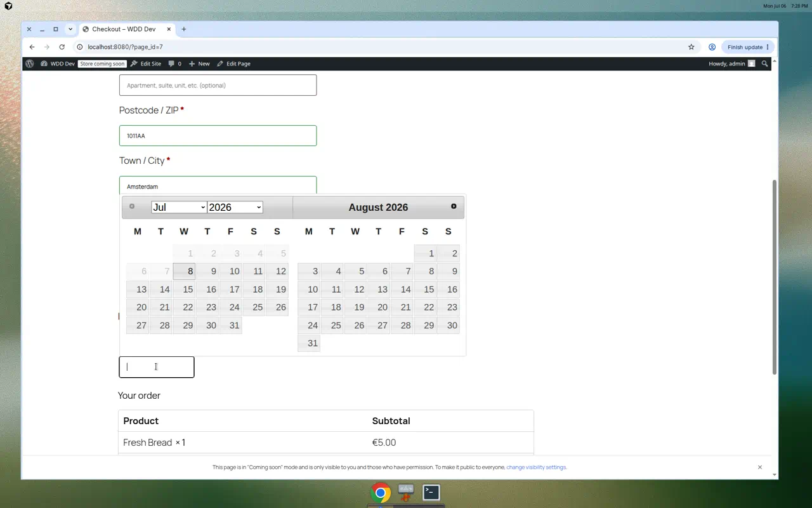Select August 22 in calendar
This screenshot has height=508, width=812.
425,307
